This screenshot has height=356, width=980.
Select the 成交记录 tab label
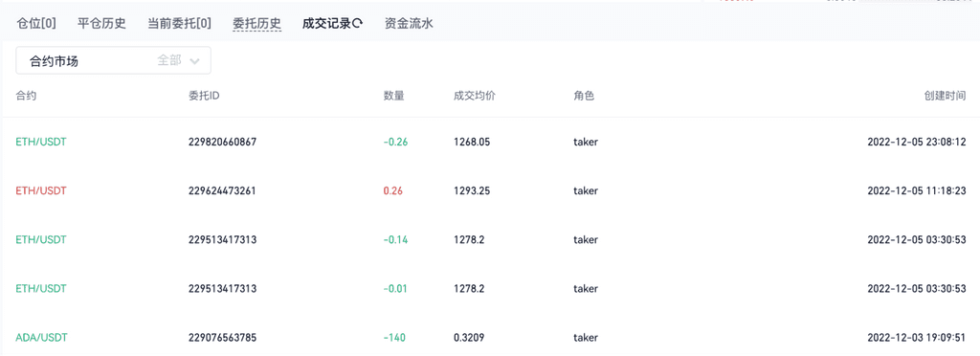click(x=327, y=24)
